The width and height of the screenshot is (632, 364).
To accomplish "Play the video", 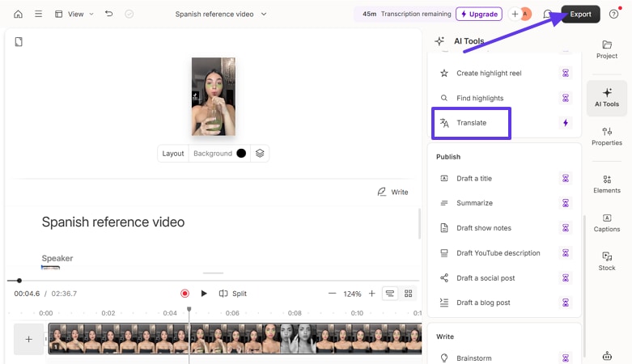I will pos(204,294).
